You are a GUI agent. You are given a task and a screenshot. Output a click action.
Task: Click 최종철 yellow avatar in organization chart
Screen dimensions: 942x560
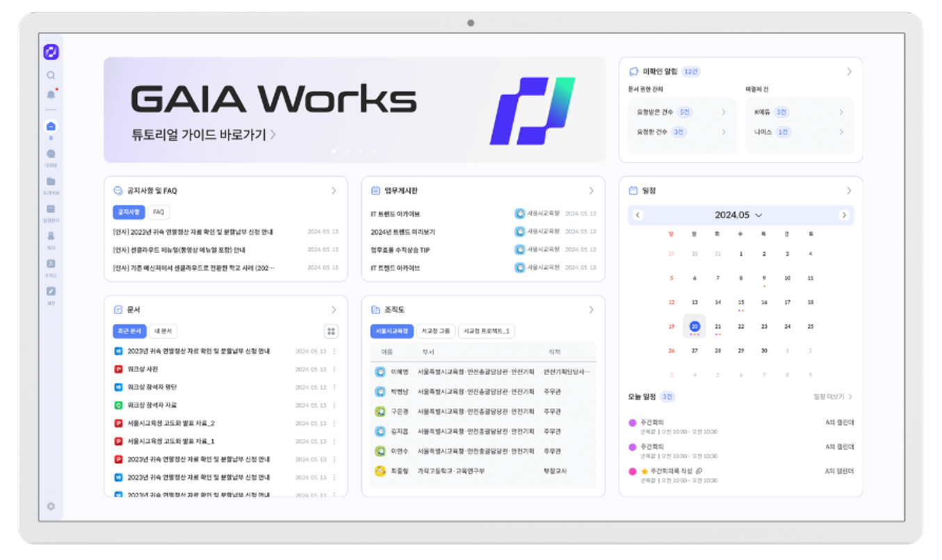[380, 471]
